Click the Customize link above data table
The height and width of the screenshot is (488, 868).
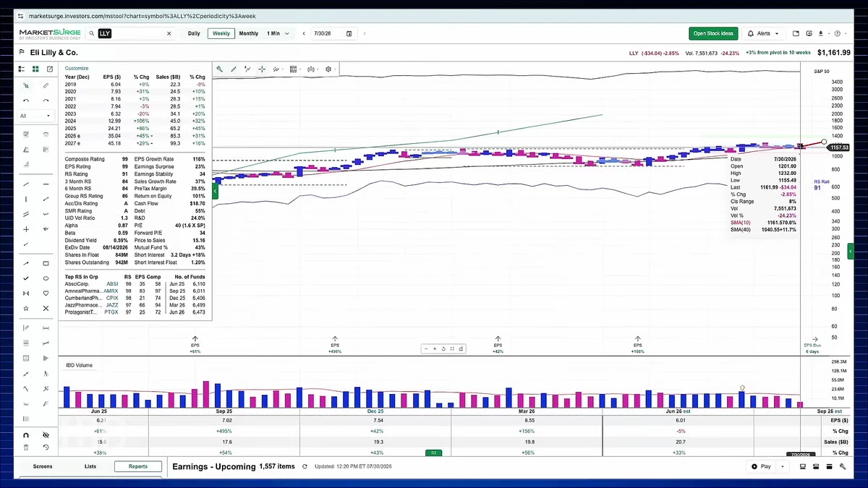click(77, 68)
